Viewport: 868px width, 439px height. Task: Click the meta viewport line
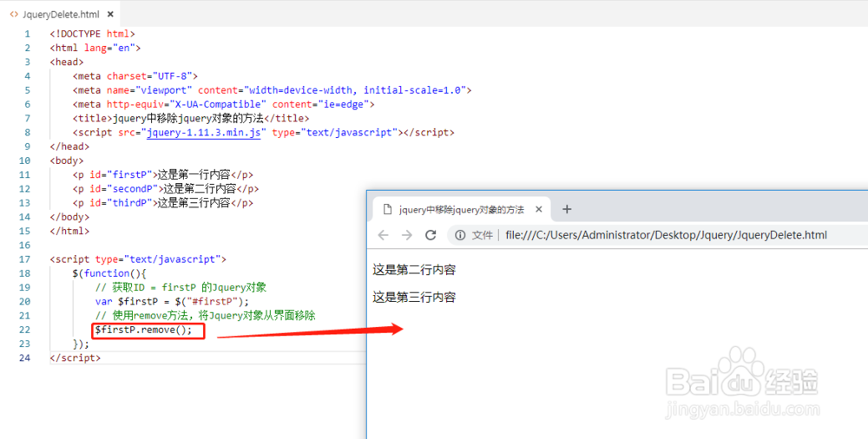coord(272,90)
